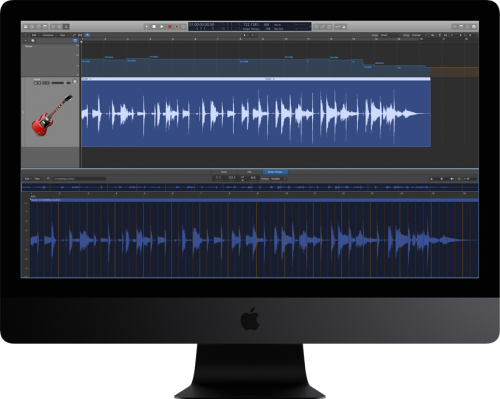This screenshot has height=399, width=500.
Task: Adjust the Guitar track volume slider
Action: [60, 83]
